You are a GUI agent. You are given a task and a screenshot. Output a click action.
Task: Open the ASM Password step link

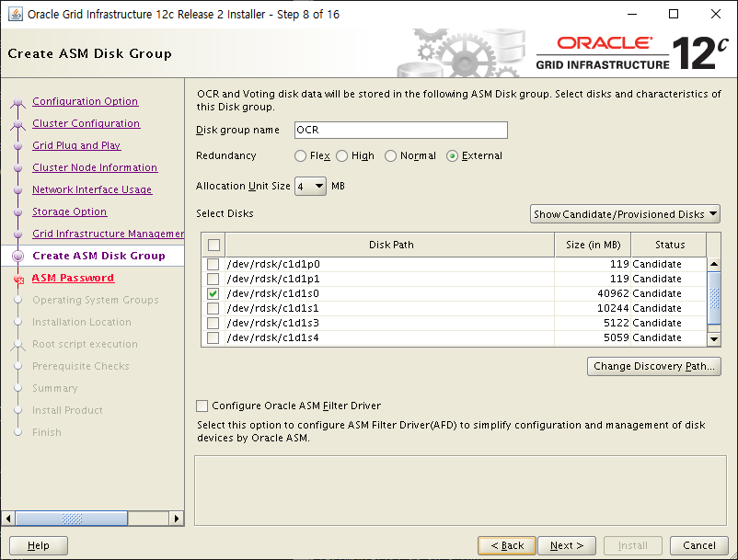tap(73, 278)
